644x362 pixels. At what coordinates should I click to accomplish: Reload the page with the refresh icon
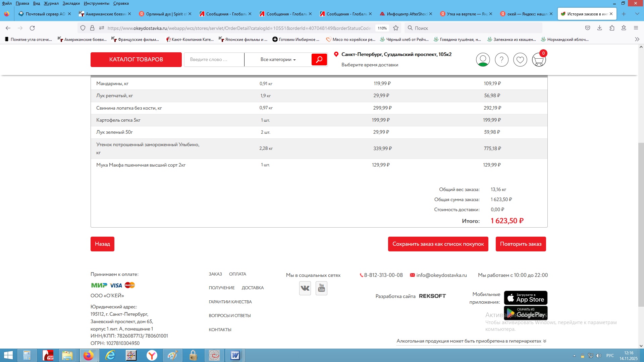point(32,28)
